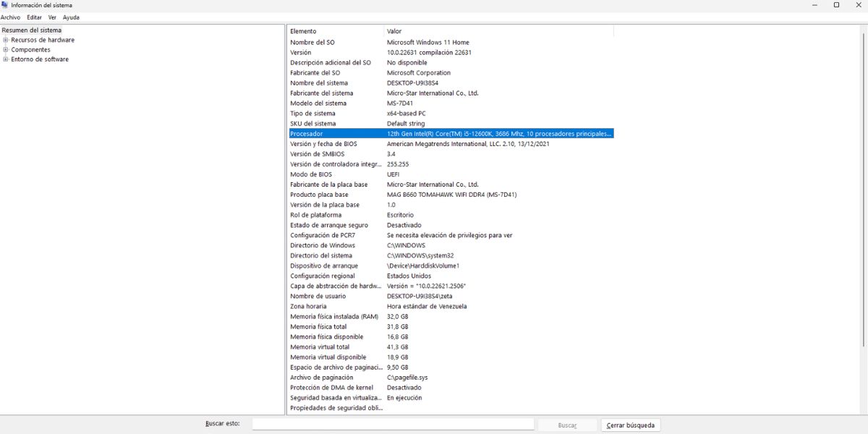Click Hora estándar de Venezuela value

427,306
